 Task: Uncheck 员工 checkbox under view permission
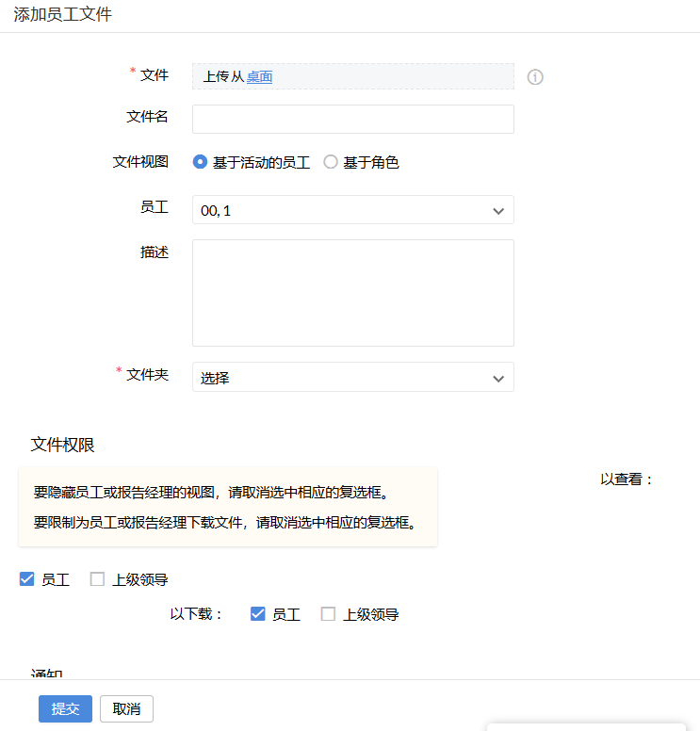click(x=27, y=579)
